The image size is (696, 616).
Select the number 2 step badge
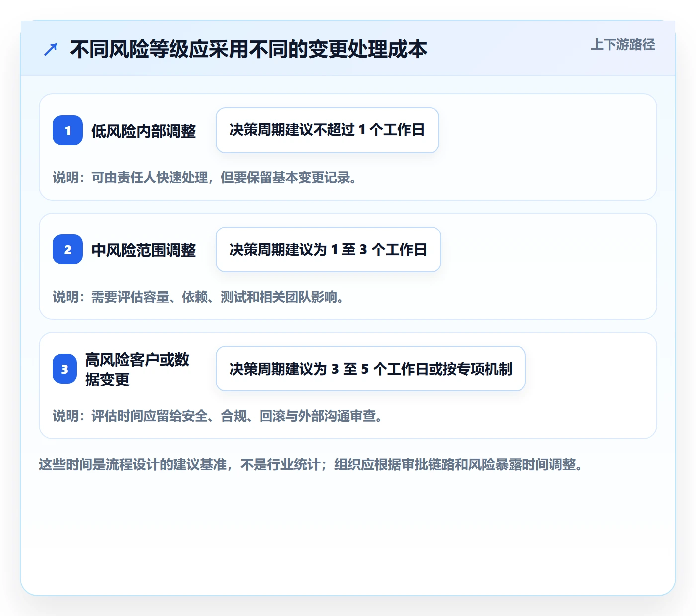tap(68, 249)
